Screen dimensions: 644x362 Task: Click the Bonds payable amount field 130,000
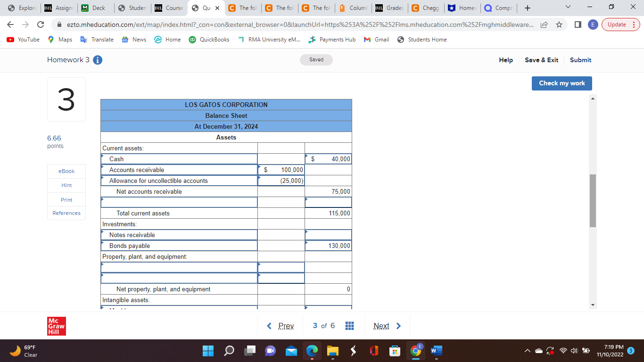(328, 246)
